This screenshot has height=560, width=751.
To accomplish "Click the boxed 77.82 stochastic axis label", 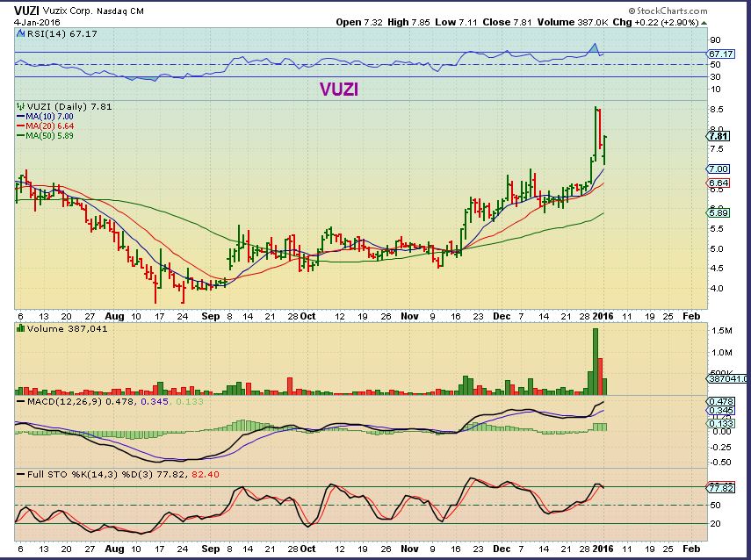I will point(721,488).
